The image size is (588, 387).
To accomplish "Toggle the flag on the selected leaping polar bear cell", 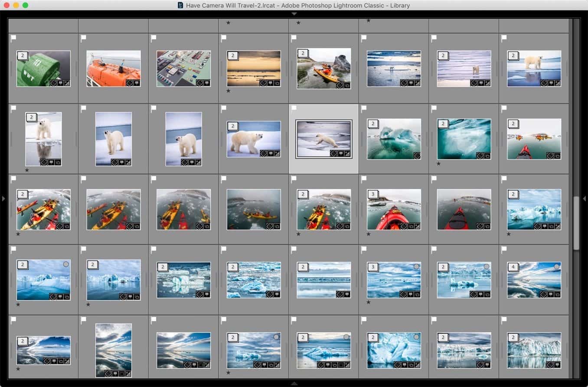I will (x=294, y=108).
